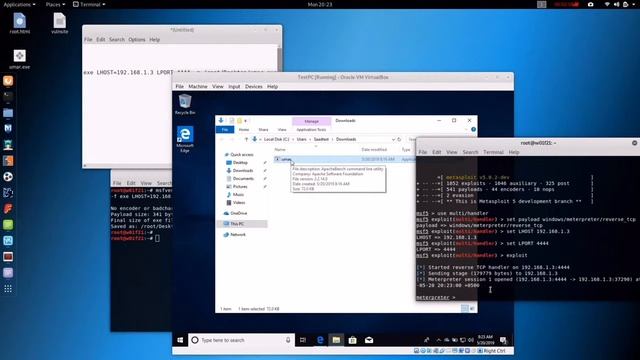Open the File menu in the text editor
640x360 pixels.
pyautogui.click(x=88, y=40)
